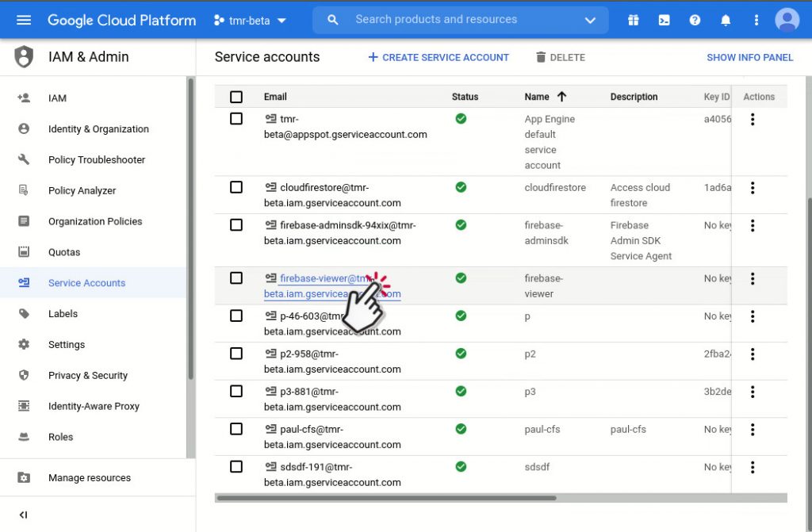Open the user account avatar

(x=787, y=20)
